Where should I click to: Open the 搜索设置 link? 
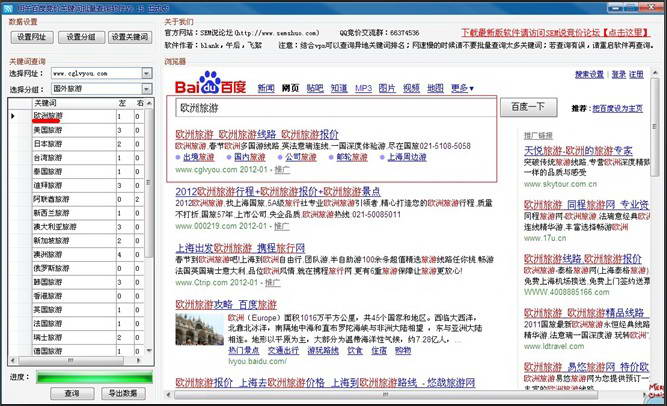point(589,74)
